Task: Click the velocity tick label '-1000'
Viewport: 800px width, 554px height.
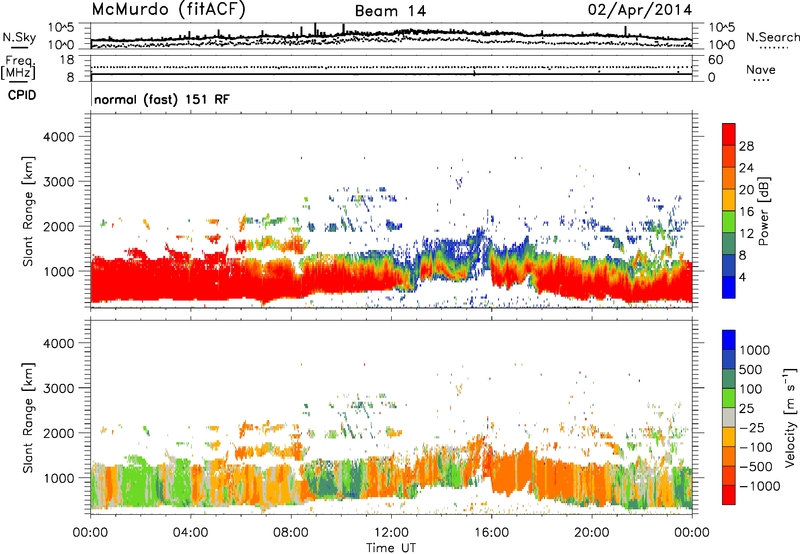Action: 759,486
